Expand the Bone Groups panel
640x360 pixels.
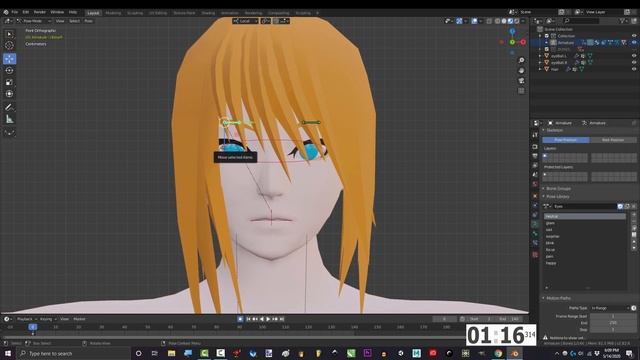544,189
